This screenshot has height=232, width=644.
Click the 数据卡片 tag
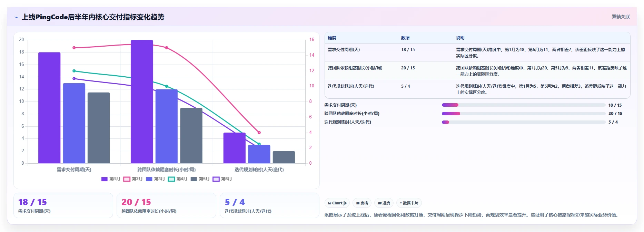pos(409,203)
